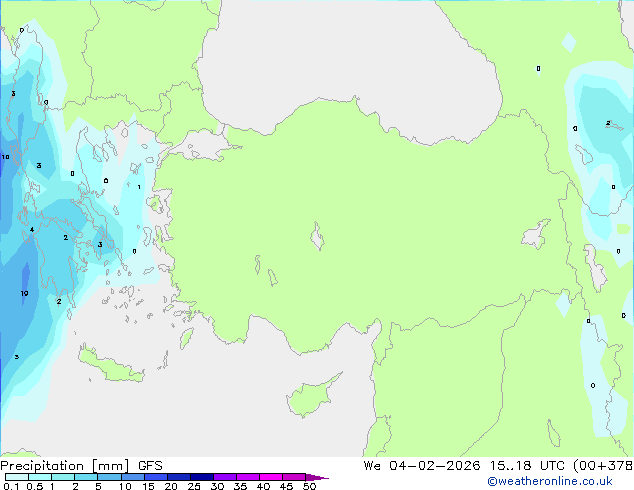634x490 pixels.
Task: Click the over-50 arrow tip of legend
Action: tap(317, 477)
